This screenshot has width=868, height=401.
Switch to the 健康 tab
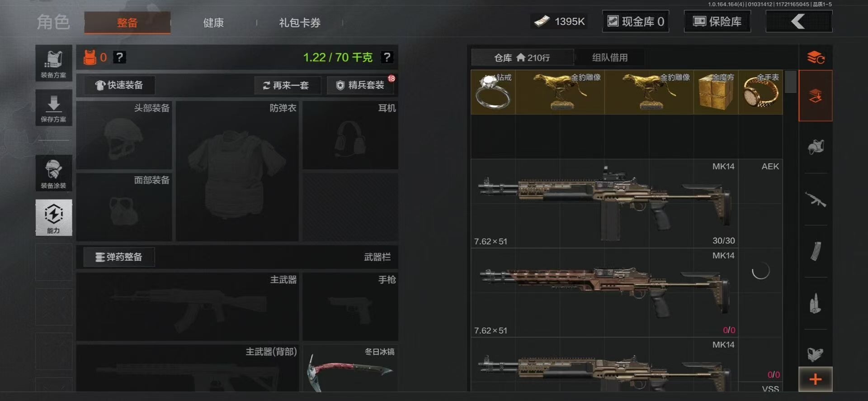pos(213,23)
